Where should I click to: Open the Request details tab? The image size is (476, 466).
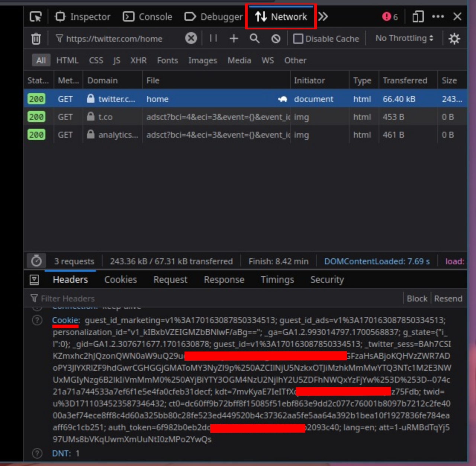point(170,280)
